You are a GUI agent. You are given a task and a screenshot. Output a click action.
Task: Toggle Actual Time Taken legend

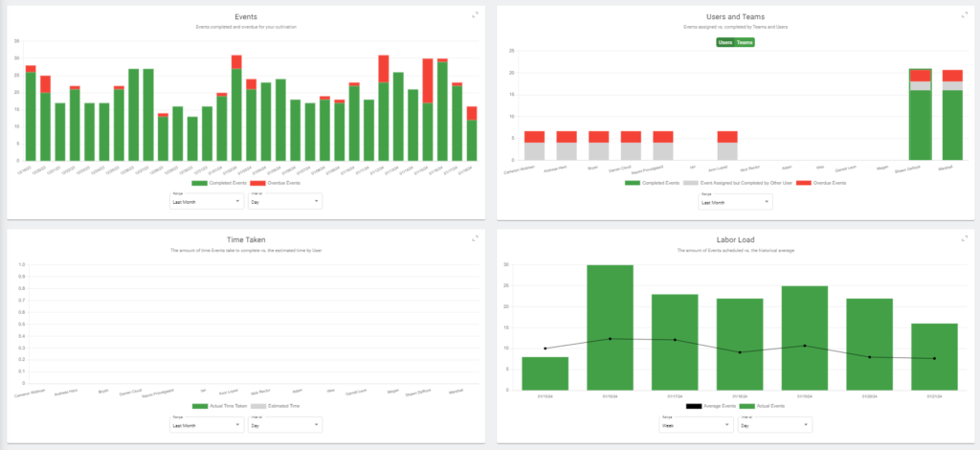[x=219, y=406]
